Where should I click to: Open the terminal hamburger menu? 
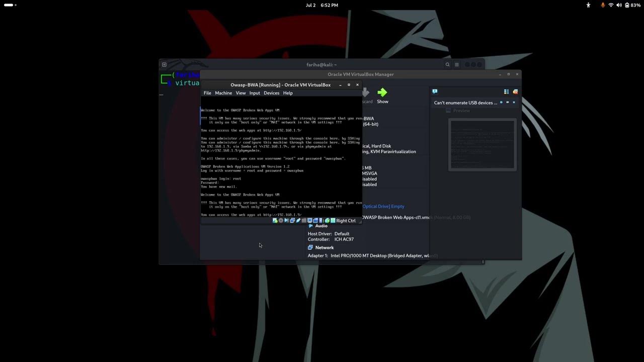(x=457, y=64)
